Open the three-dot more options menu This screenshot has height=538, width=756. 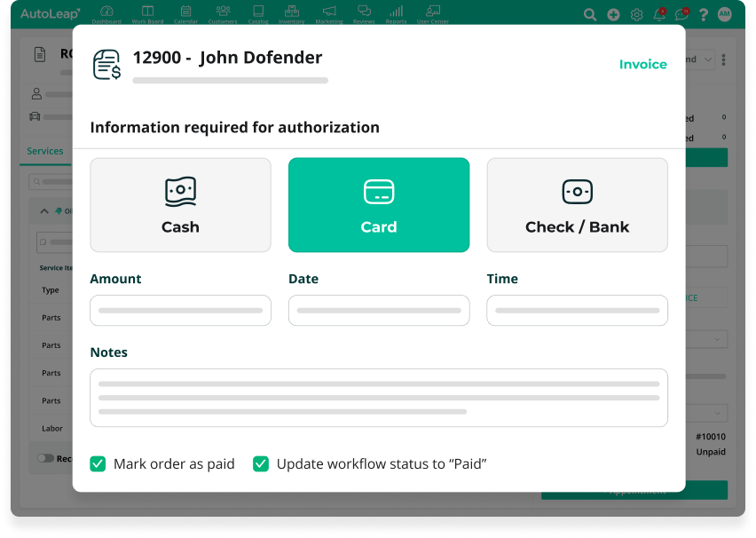coord(724,59)
